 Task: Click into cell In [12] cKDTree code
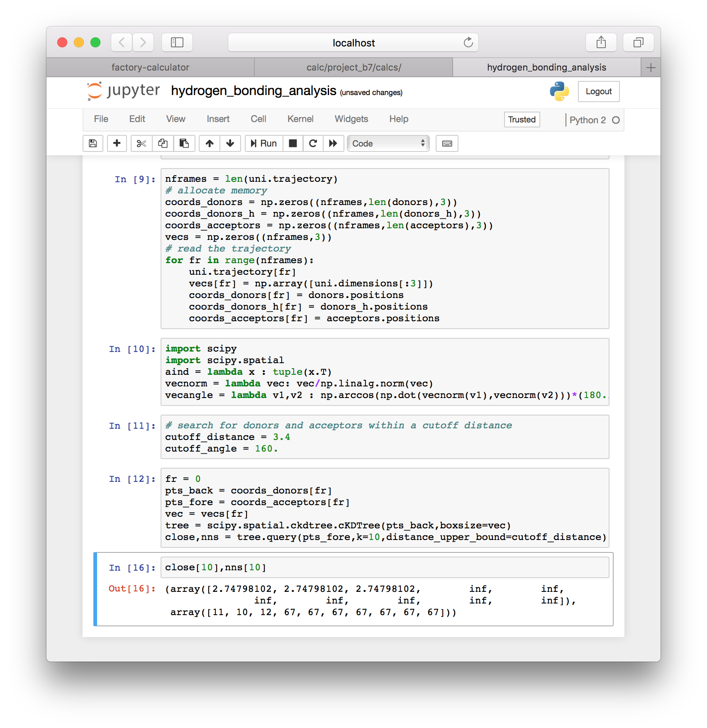[385, 508]
